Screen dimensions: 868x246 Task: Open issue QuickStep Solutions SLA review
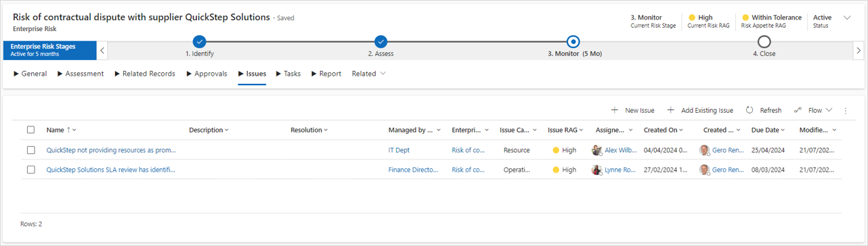point(111,170)
